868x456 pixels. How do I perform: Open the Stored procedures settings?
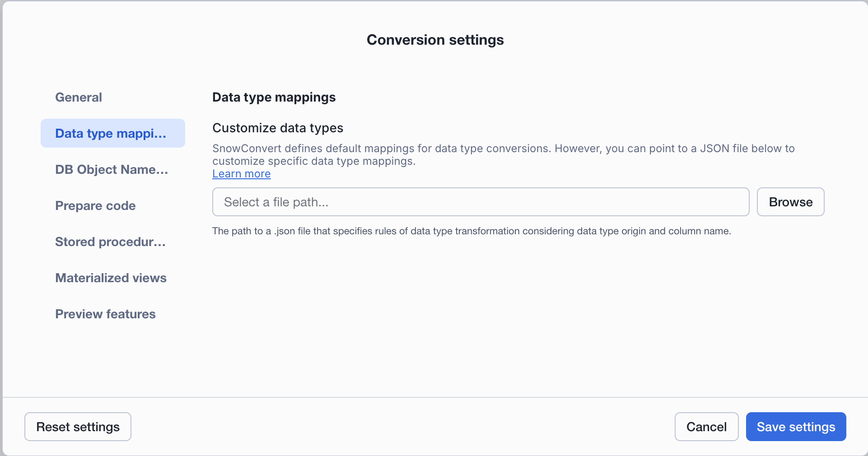tap(110, 242)
